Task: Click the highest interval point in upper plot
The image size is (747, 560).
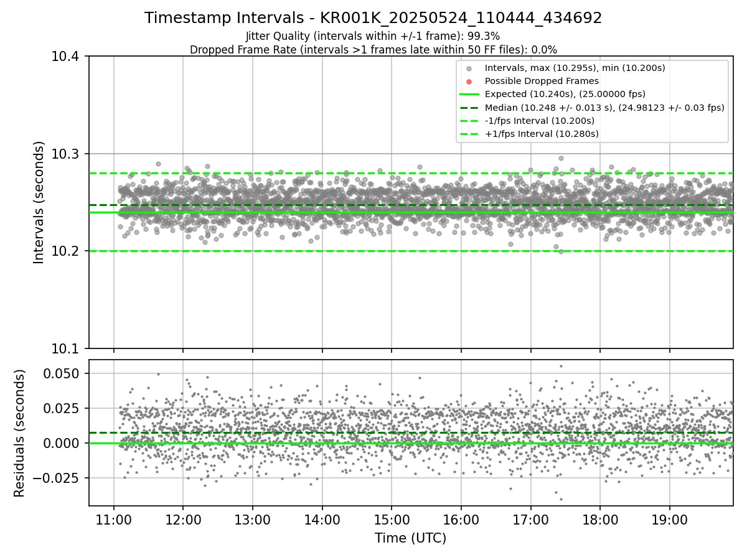Action: [x=561, y=159]
